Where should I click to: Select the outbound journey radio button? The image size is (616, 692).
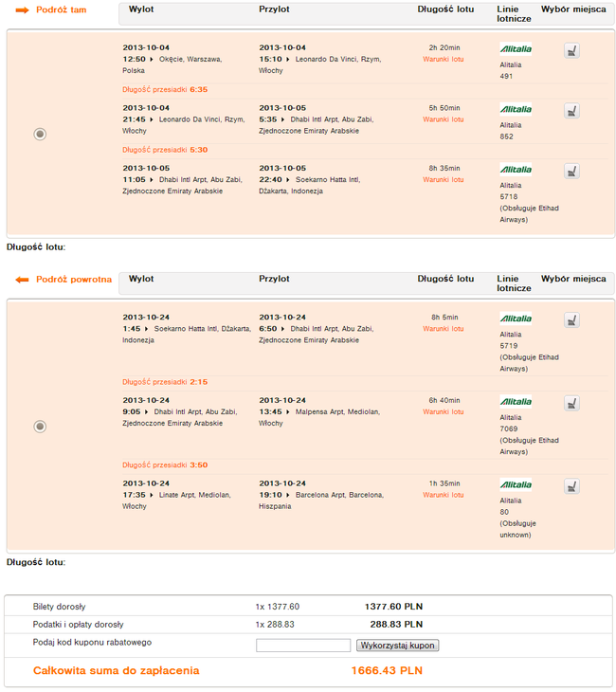pos(40,134)
